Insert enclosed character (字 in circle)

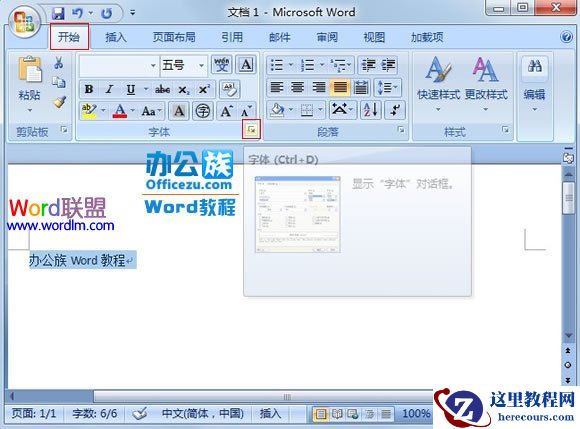(202, 111)
